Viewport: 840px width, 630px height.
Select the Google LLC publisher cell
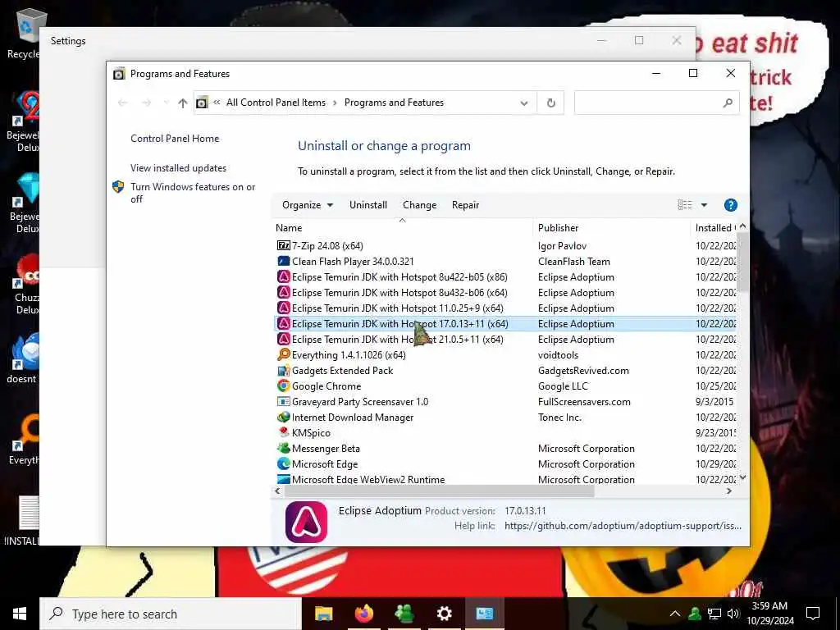563,386
